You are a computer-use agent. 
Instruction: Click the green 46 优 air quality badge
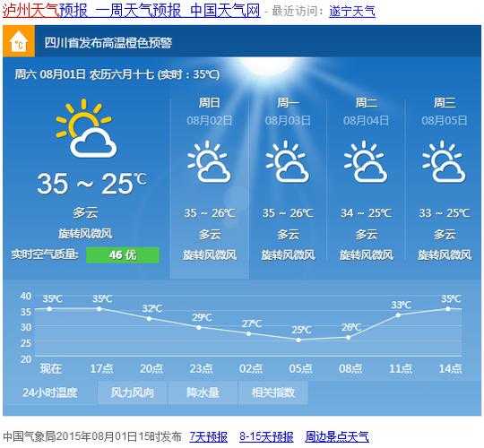123,254
